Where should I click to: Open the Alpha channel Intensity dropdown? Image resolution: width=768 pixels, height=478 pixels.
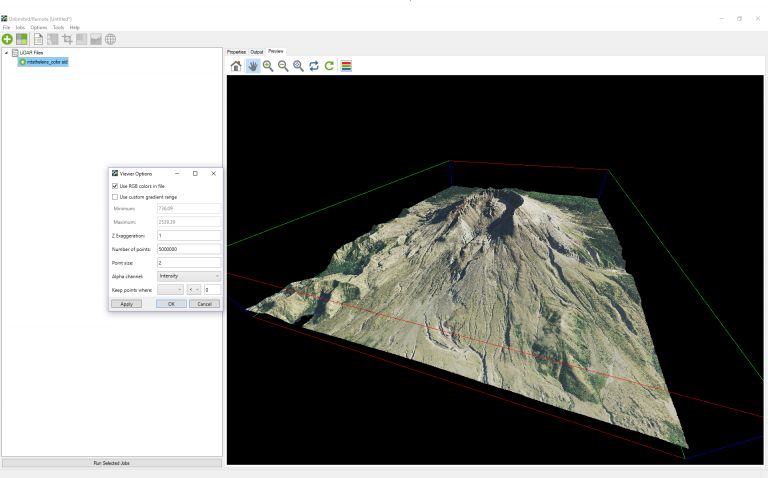[188, 275]
